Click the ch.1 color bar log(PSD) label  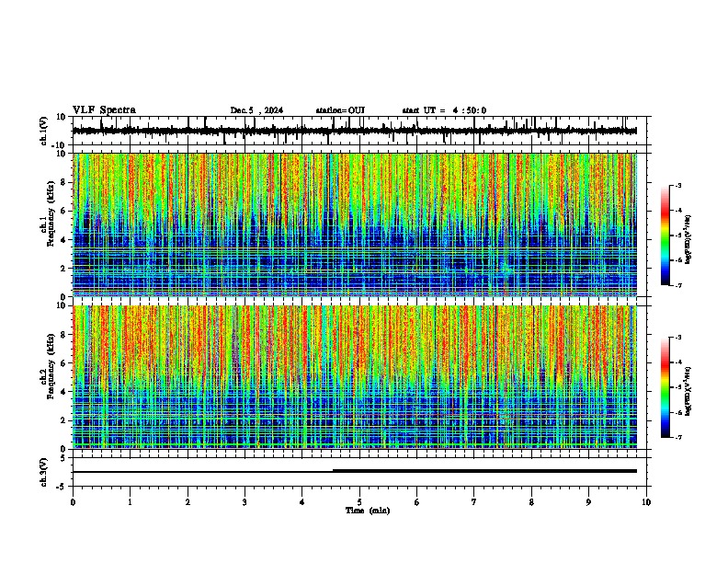pyautogui.click(x=688, y=239)
